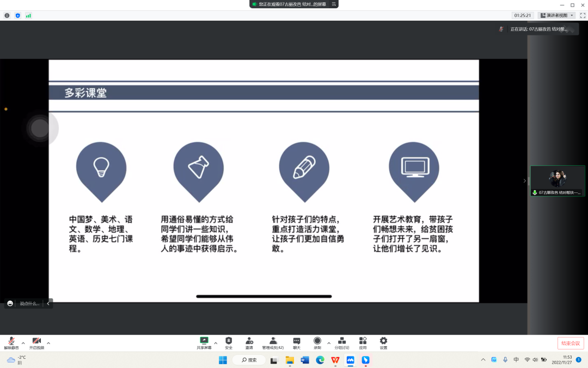588x368 pixels.
Task: Open 分组讨论 breakout rooms
Action: point(341,343)
